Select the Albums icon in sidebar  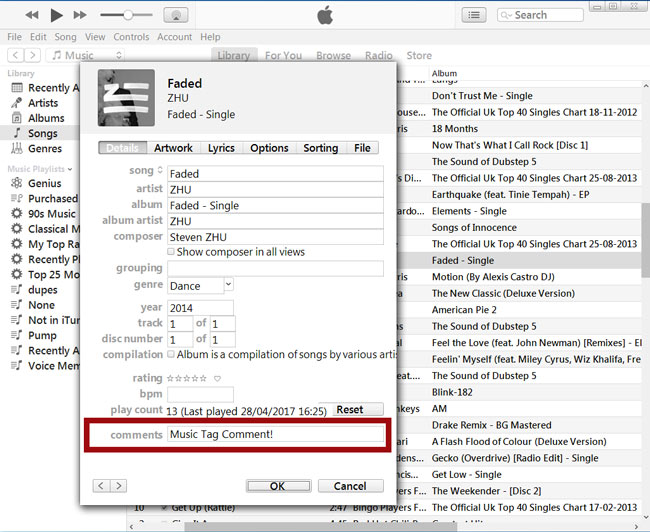click(x=17, y=118)
